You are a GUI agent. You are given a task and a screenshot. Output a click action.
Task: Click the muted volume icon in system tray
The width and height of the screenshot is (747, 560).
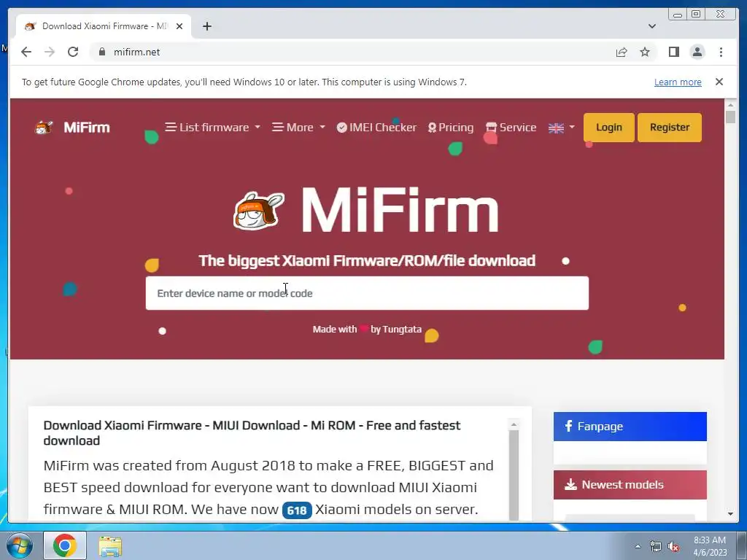(x=673, y=547)
